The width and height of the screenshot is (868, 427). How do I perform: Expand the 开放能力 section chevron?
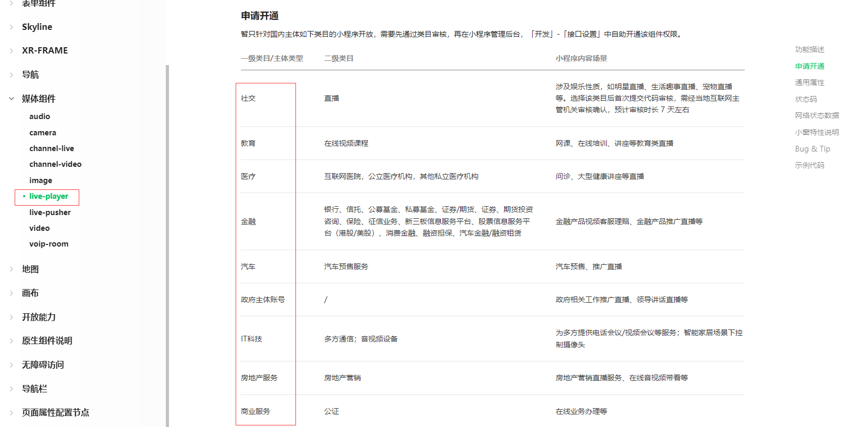pyautogui.click(x=12, y=317)
